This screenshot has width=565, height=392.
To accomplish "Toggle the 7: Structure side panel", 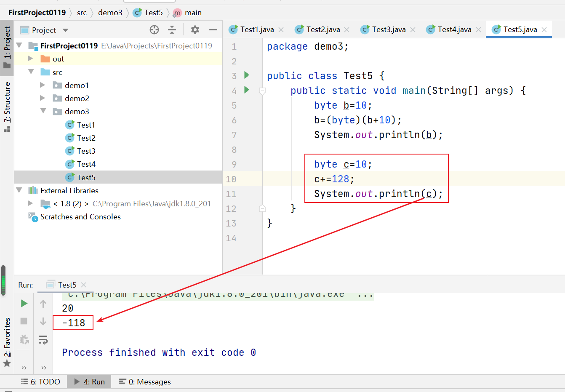I will (x=7, y=107).
